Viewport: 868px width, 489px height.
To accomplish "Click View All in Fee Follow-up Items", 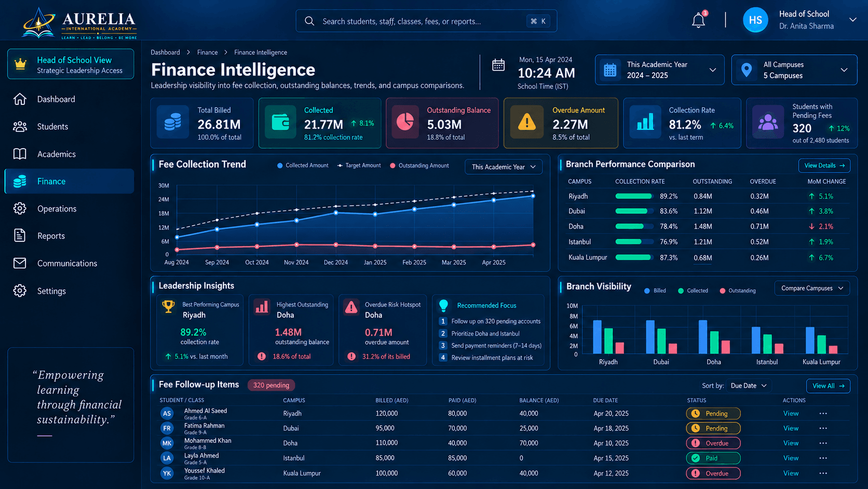I will 828,386.
